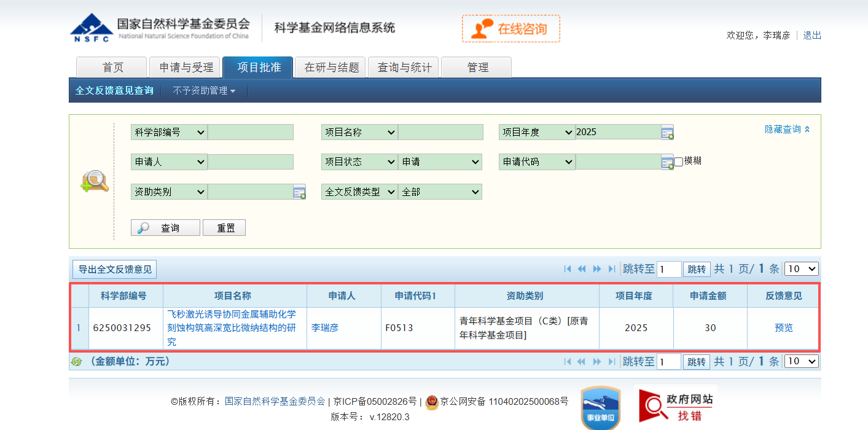Viewport: 868px width, 430px height.
Task: Click the 查询 search button
Action: pos(165,227)
